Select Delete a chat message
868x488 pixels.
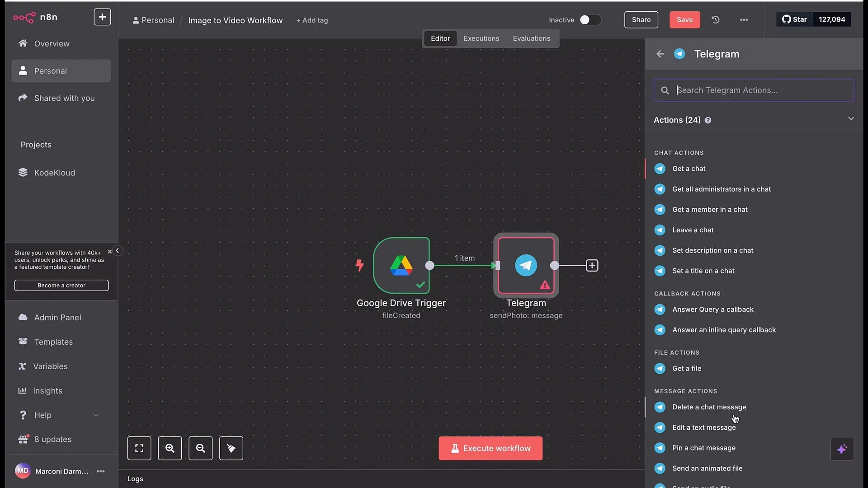point(754,407)
